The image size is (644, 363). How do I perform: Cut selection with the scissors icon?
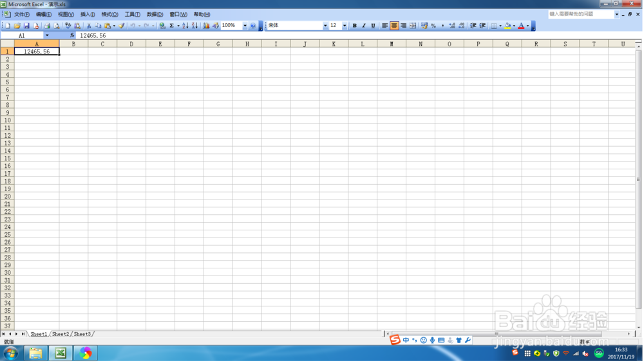pyautogui.click(x=89, y=26)
